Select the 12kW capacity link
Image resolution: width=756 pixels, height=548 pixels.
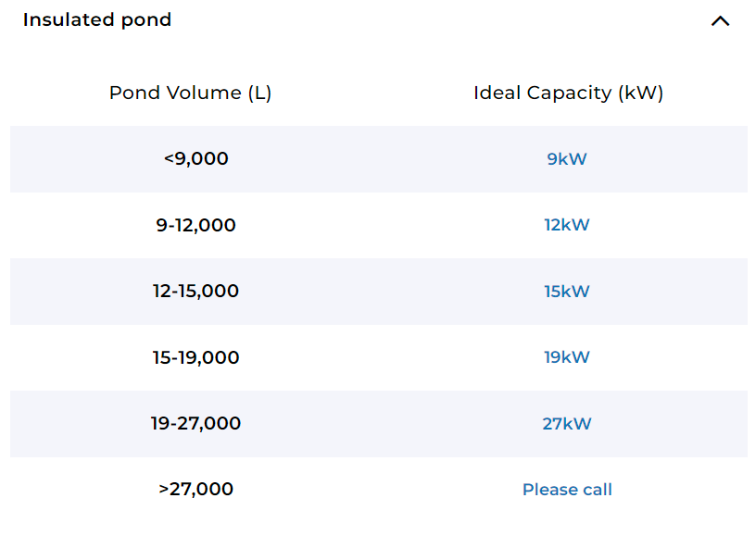pyautogui.click(x=567, y=225)
